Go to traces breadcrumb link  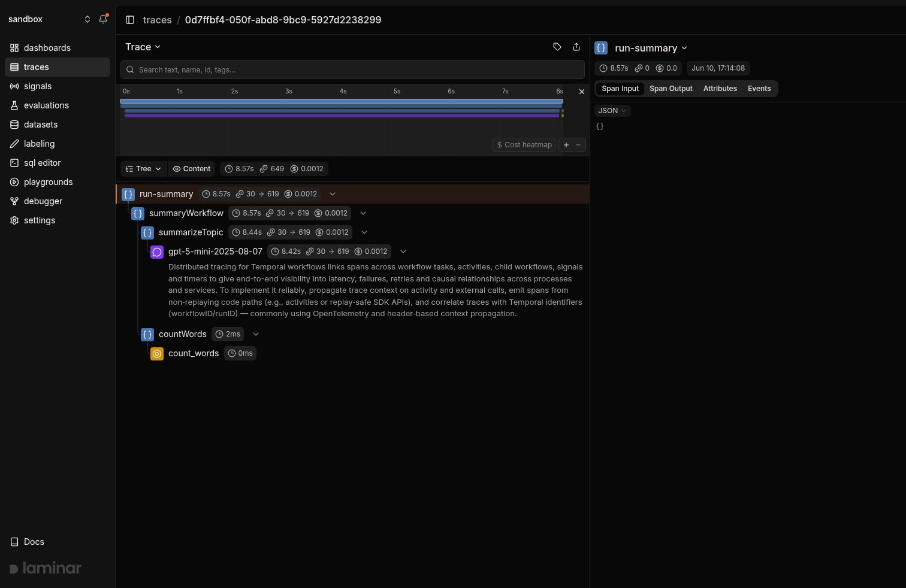(158, 20)
